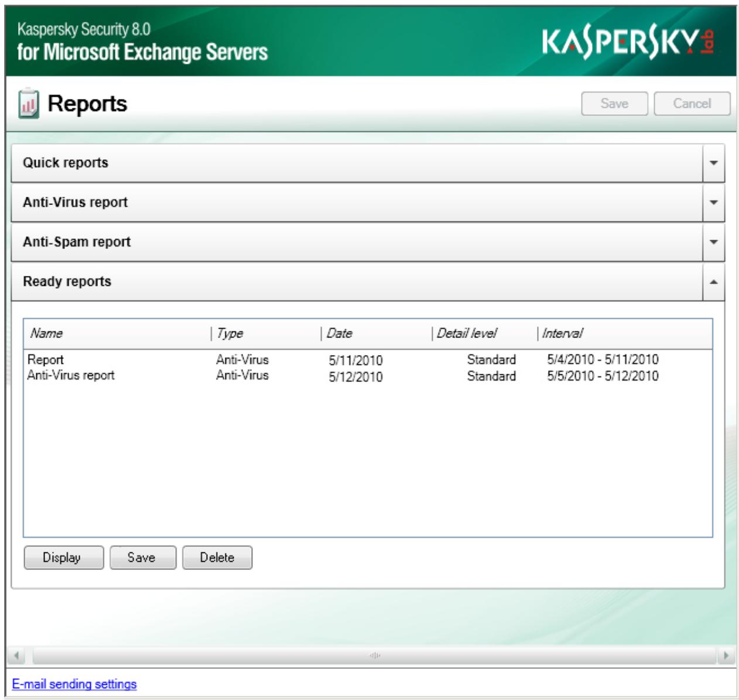
Task: Click the interval 5/4/2010 - 5/11/2010
Action: (603, 360)
